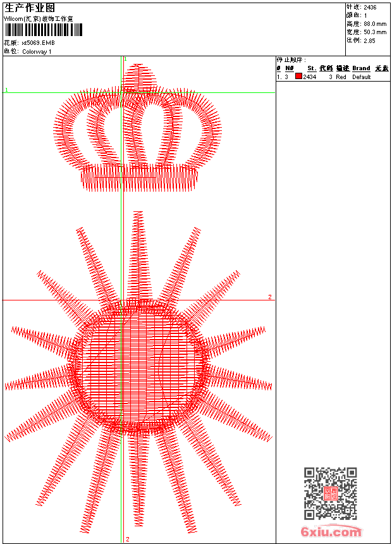
Task: Click the green axis label '1' at top of design
Action: (125, 59)
